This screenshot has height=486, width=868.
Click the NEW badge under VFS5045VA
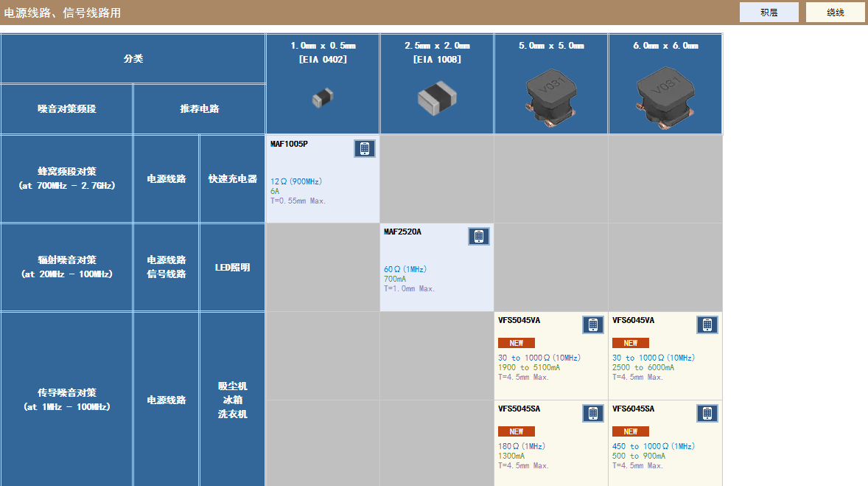click(516, 343)
